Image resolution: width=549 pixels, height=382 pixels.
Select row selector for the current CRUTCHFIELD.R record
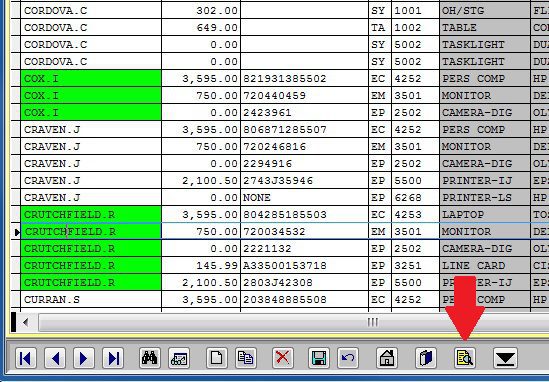pos(16,231)
